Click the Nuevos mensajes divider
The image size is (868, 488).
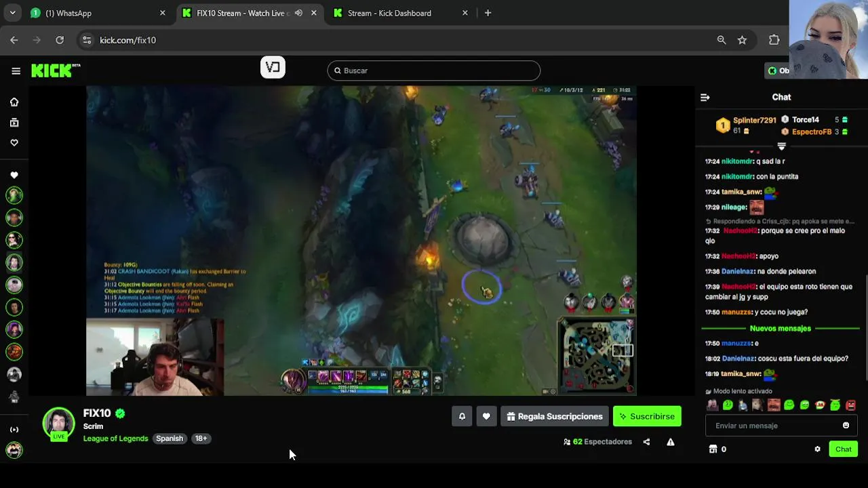781,329
